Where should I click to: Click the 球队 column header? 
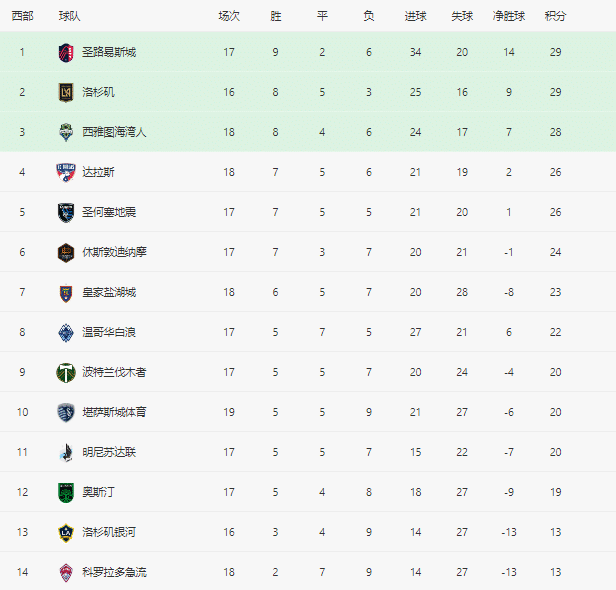[70, 17]
